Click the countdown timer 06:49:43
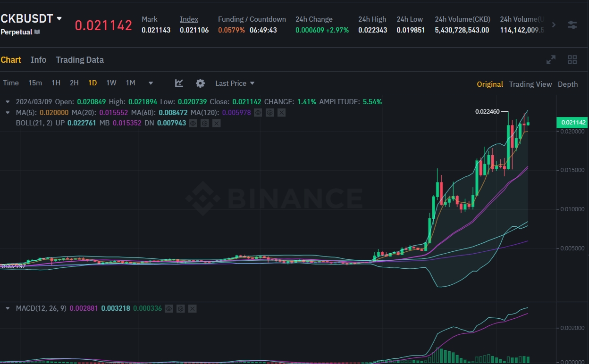The width and height of the screenshot is (589, 364). pos(263,30)
